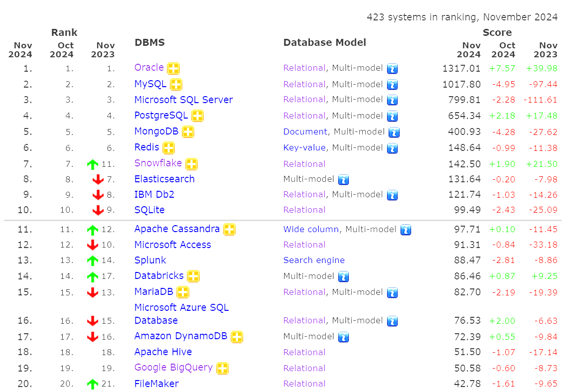Image resolution: width=568 pixels, height=392 pixels.
Task: Click the yellow plus icon beside MySQL
Action: (x=176, y=84)
